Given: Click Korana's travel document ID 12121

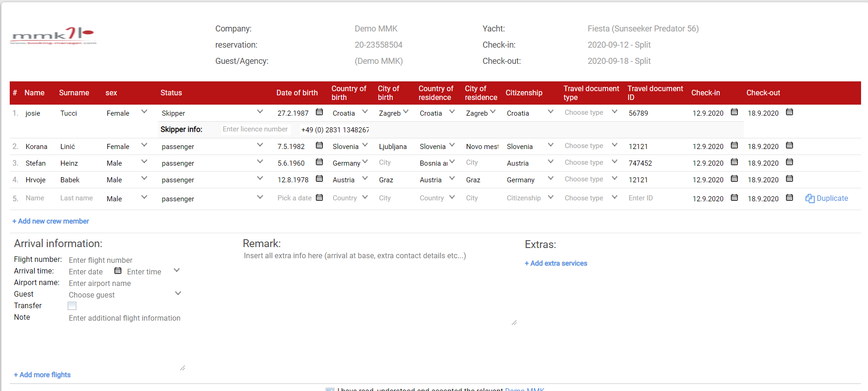Looking at the screenshot, I should coord(638,147).
